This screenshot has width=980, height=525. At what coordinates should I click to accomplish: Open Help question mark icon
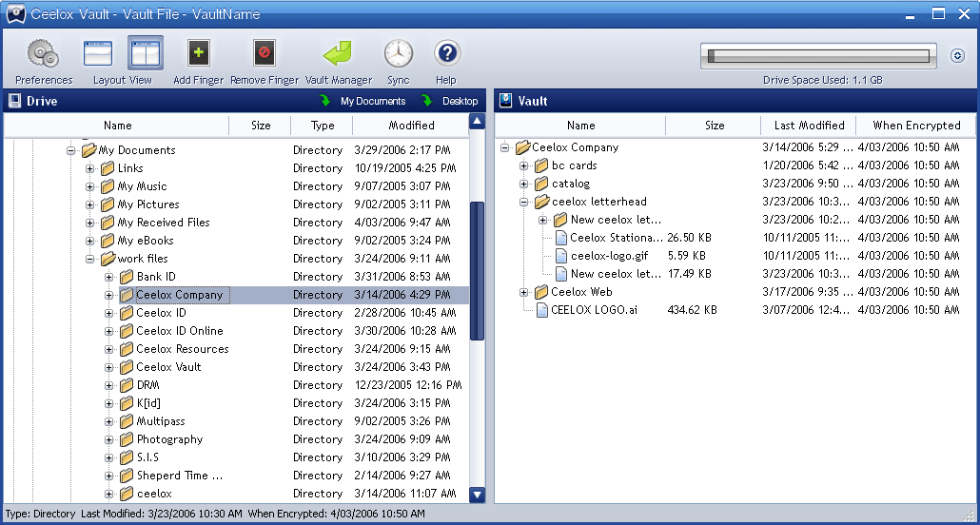coord(447,54)
